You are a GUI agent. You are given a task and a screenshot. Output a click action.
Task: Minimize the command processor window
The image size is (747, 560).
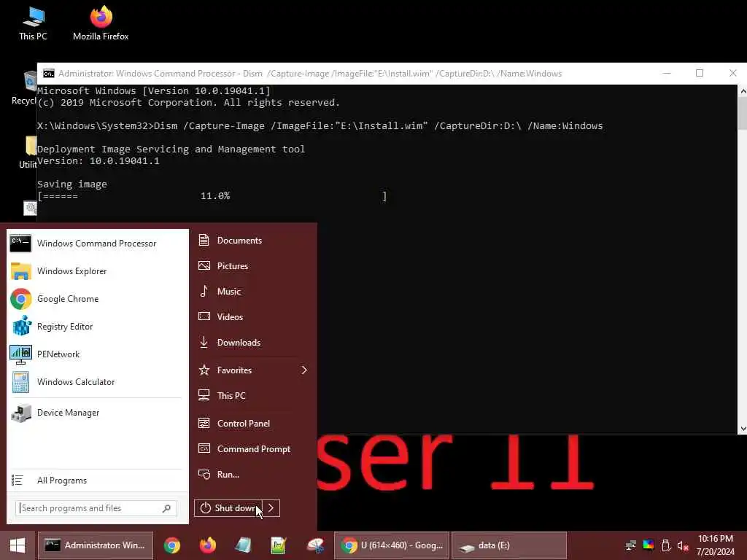pos(667,74)
